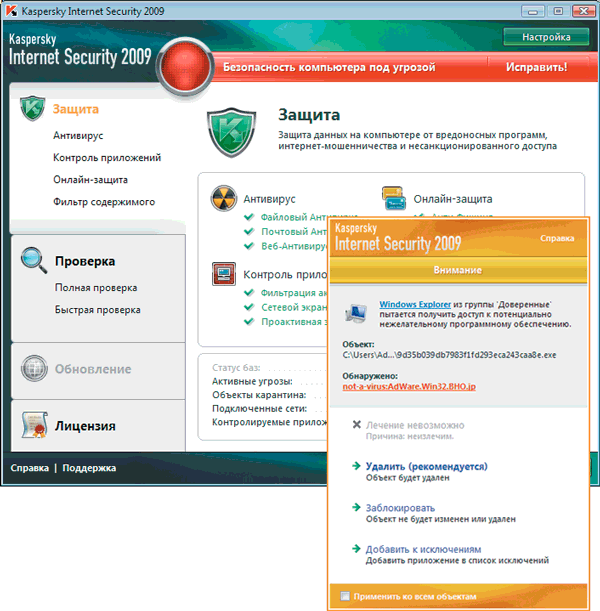
Task: Select Фильтр содержимого in the sidebar
Action: [104, 202]
